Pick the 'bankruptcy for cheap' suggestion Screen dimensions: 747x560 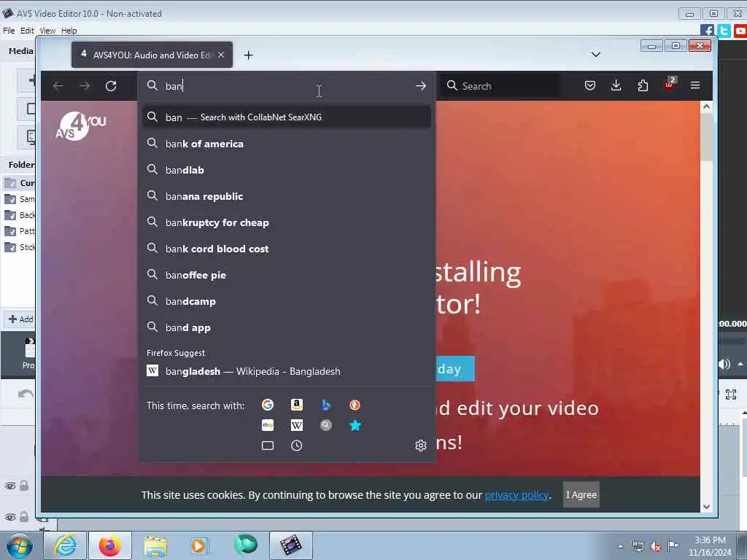tap(286, 222)
